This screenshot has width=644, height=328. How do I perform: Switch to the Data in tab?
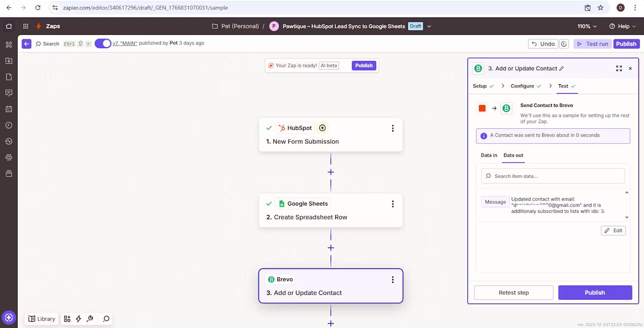pos(489,155)
